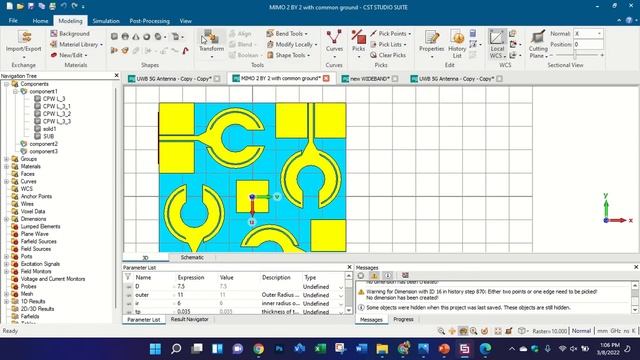Screen dimensions: 640x360
Task: Open the History List
Action: (457, 43)
